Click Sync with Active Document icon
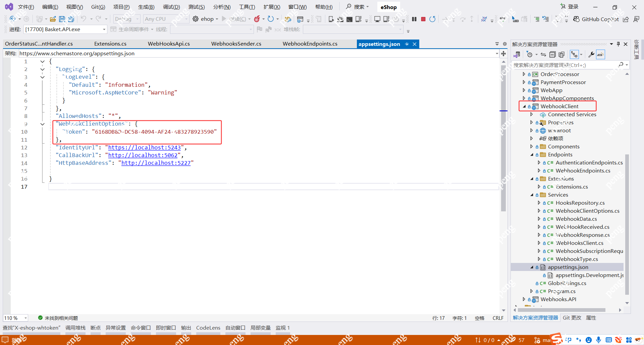The image size is (644, 345). pyautogui.click(x=543, y=55)
